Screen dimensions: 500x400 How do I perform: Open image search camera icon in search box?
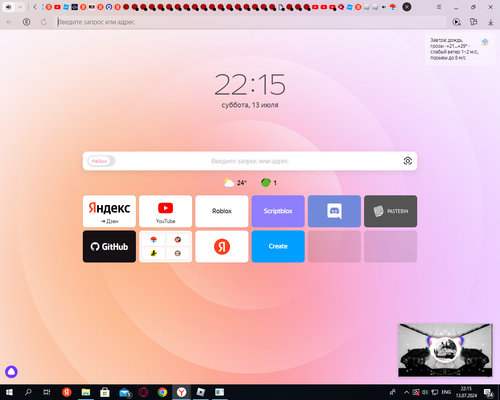point(408,161)
